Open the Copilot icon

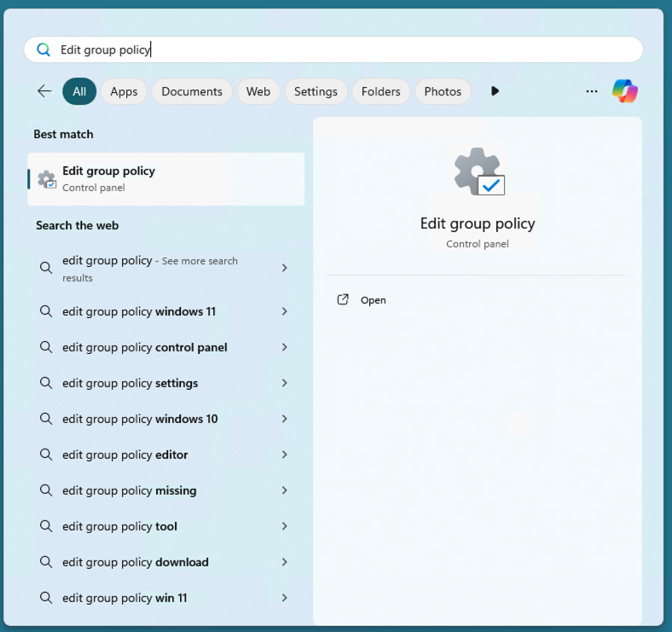(625, 91)
